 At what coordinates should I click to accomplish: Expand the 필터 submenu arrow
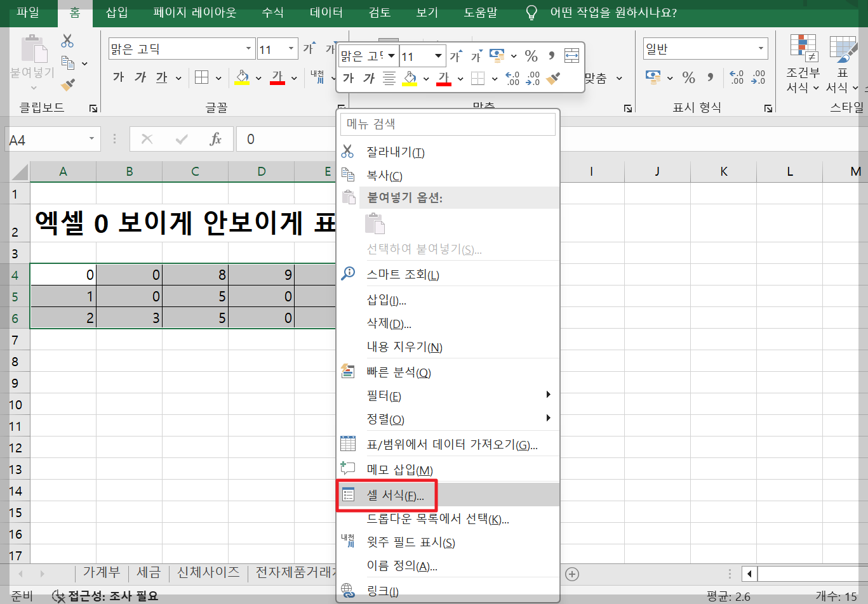pyautogui.click(x=548, y=395)
